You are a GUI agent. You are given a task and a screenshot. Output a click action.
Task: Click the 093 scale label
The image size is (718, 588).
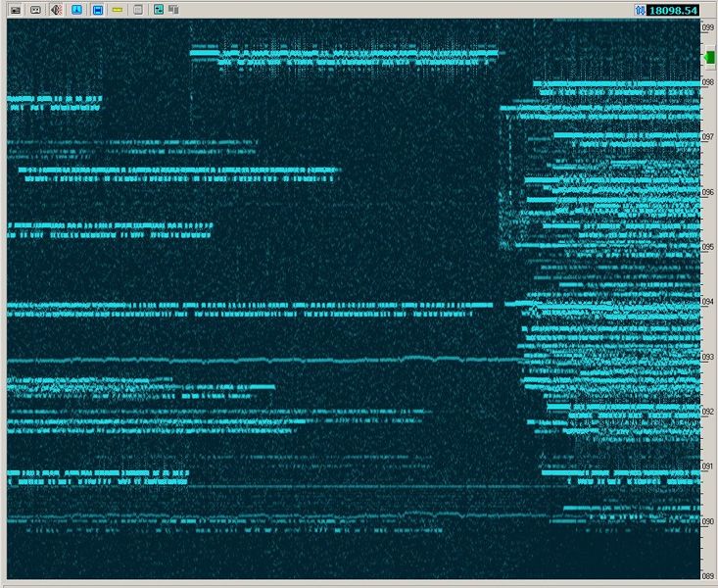coord(708,357)
